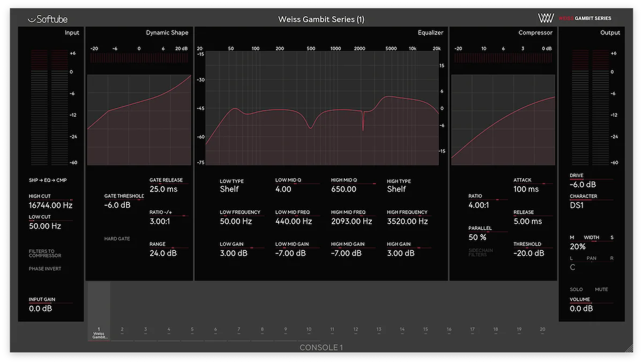
Task: Adjust Gate Threshold -6.0 dB
Action: click(x=124, y=201)
